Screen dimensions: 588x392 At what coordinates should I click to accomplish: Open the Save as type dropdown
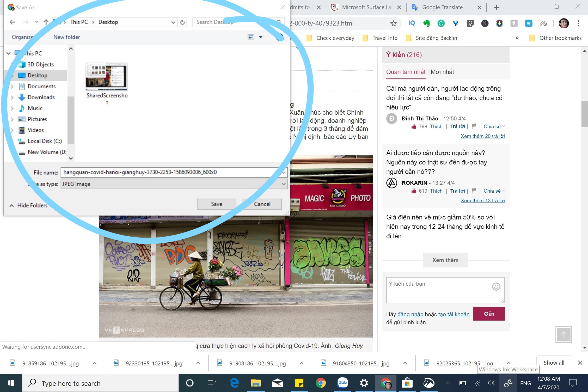coord(283,184)
